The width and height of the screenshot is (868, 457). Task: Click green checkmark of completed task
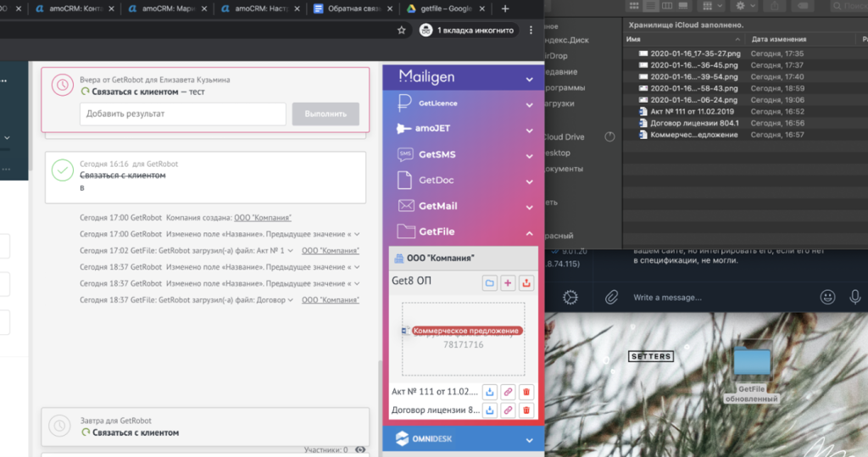(63, 170)
